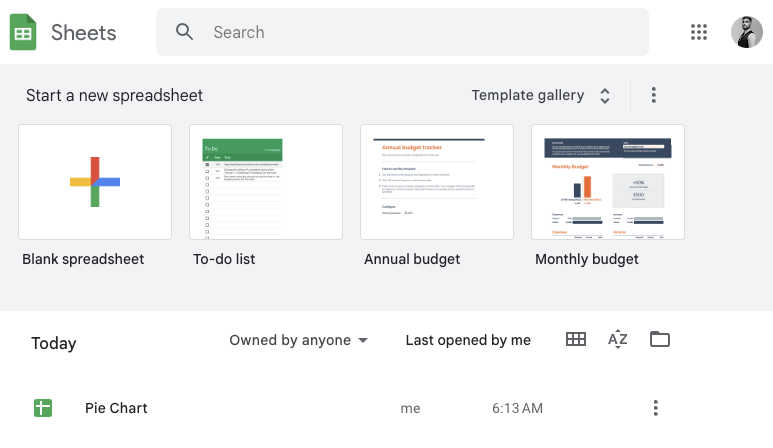Focus the Search input field
This screenshot has height=448, width=773.
pyautogui.click(x=402, y=32)
